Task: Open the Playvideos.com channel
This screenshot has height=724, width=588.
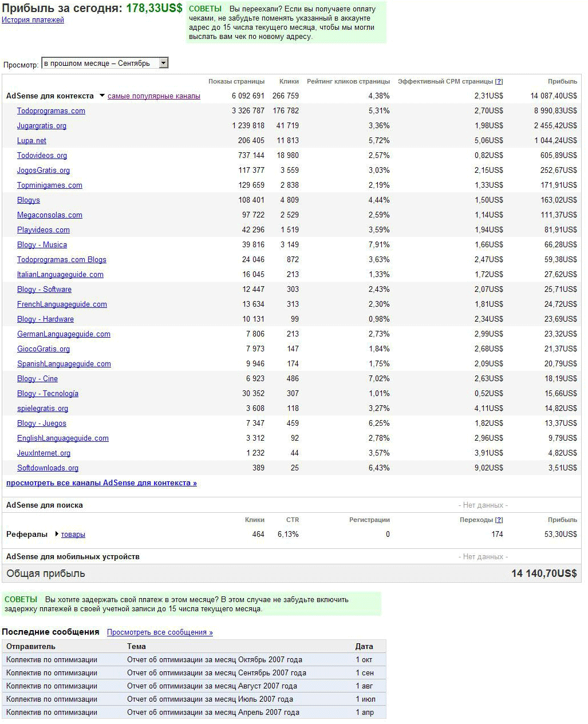Action: pos(44,230)
